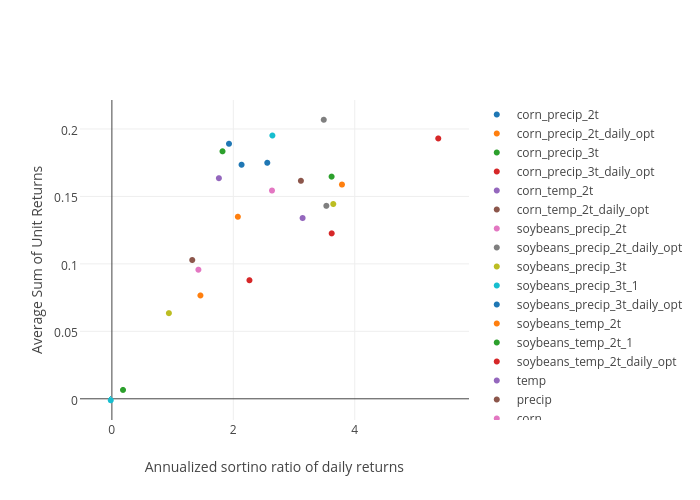Click the precip legend entry
The height and width of the screenshot is (500, 700).
(x=534, y=399)
